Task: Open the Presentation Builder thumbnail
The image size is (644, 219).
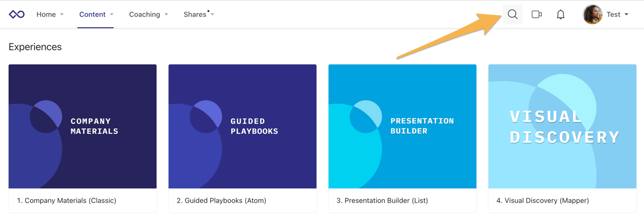Action: [402, 126]
